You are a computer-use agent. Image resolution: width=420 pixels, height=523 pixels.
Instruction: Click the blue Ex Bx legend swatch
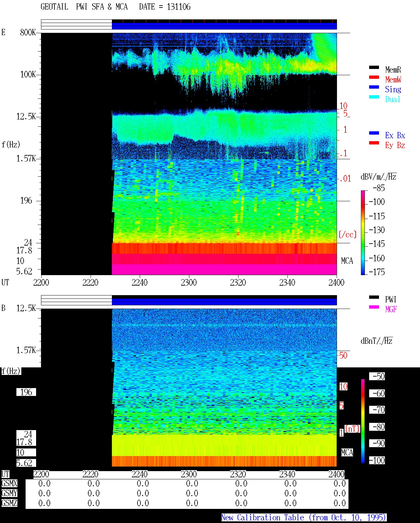pos(374,133)
